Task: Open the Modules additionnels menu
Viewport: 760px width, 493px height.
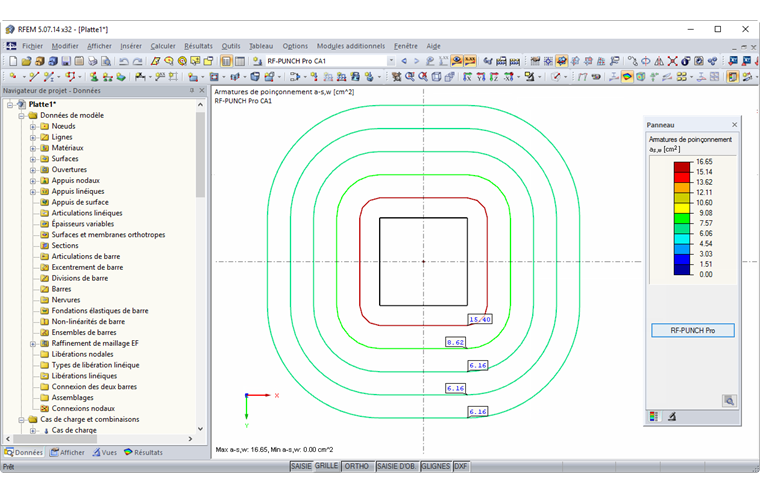Action: click(x=351, y=46)
